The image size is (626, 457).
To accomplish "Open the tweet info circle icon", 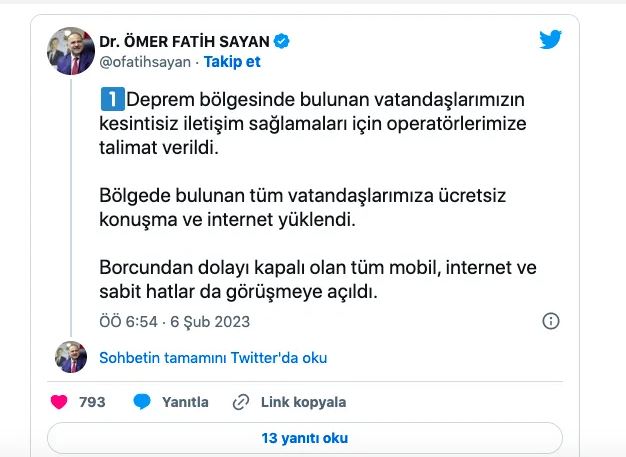I will coord(550,321).
